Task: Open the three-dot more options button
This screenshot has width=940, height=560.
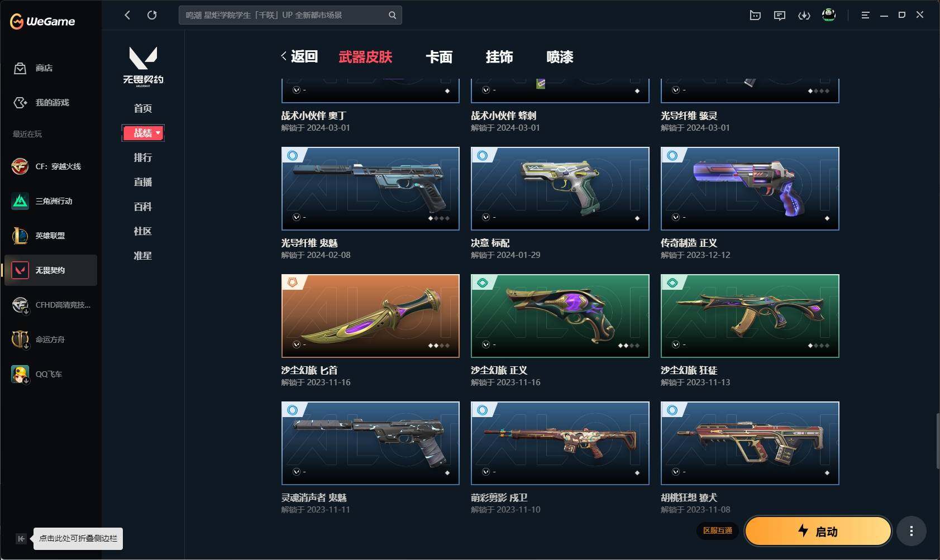Action: pyautogui.click(x=912, y=531)
